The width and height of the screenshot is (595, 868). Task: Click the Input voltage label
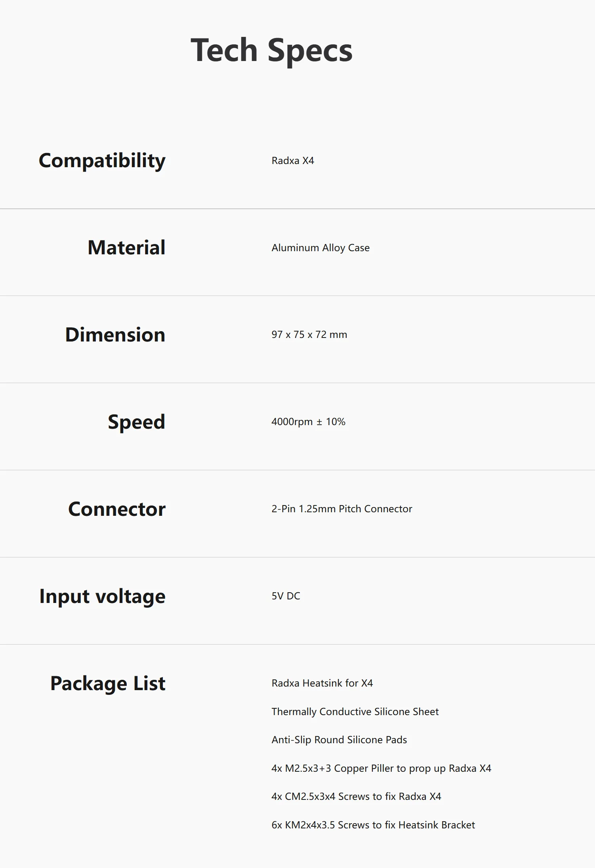102,596
